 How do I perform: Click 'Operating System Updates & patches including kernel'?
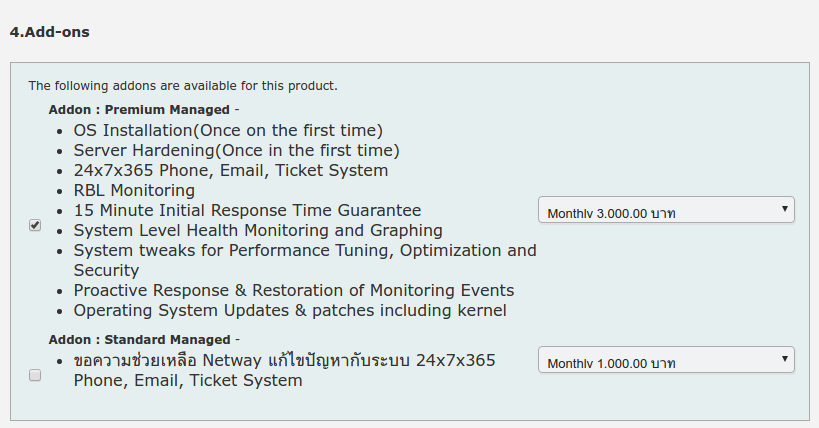pos(290,310)
